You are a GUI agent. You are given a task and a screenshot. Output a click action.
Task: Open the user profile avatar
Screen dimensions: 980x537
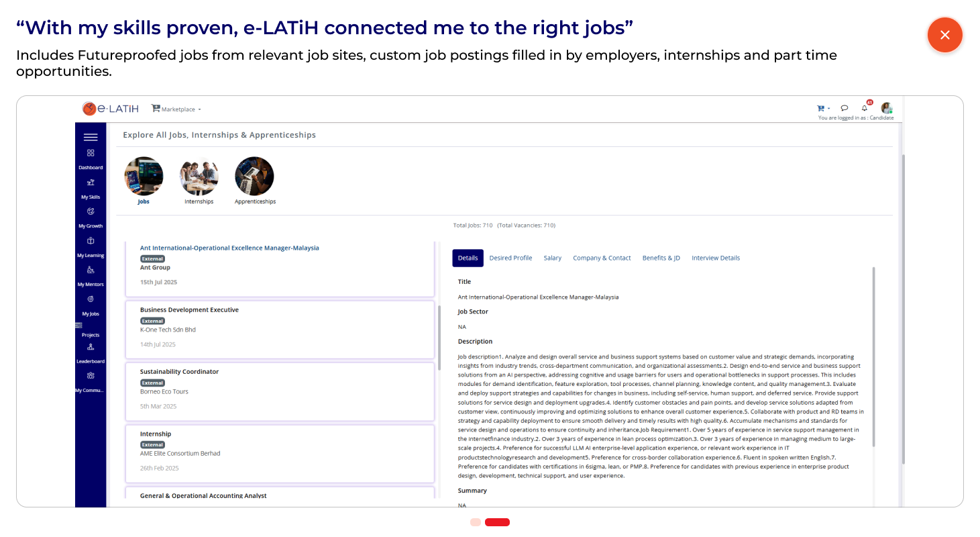pos(887,107)
